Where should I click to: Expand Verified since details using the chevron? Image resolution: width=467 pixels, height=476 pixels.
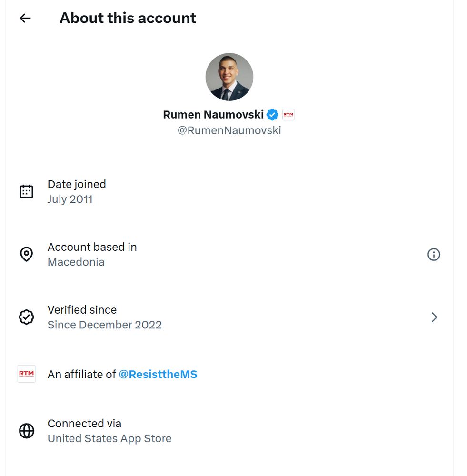(434, 317)
